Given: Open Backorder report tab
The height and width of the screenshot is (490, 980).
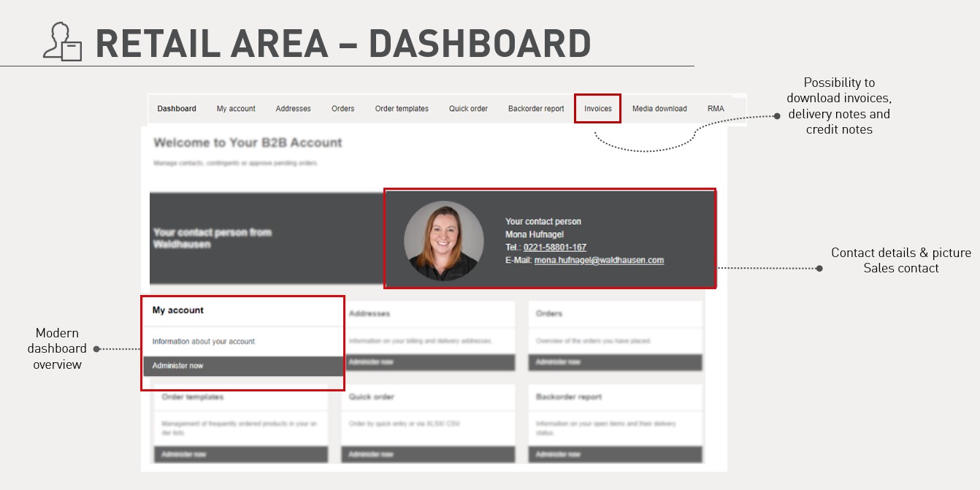Looking at the screenshot, I should [x=536, y=109].
